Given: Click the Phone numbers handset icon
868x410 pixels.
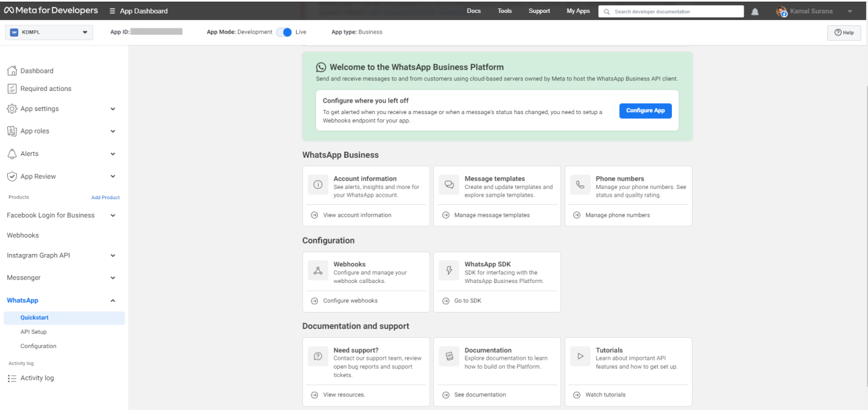Looking at the screenshot, I should click(580, 184).
